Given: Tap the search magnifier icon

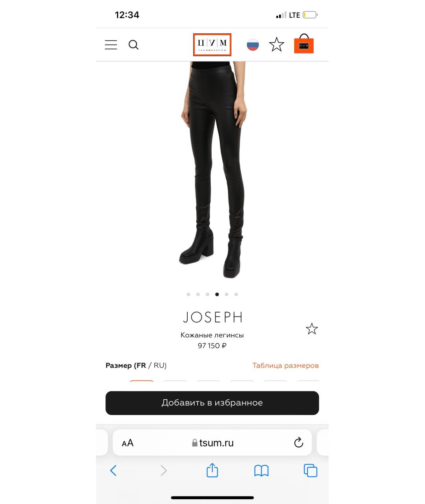Looking at the screenshot, I should point(134,45).
